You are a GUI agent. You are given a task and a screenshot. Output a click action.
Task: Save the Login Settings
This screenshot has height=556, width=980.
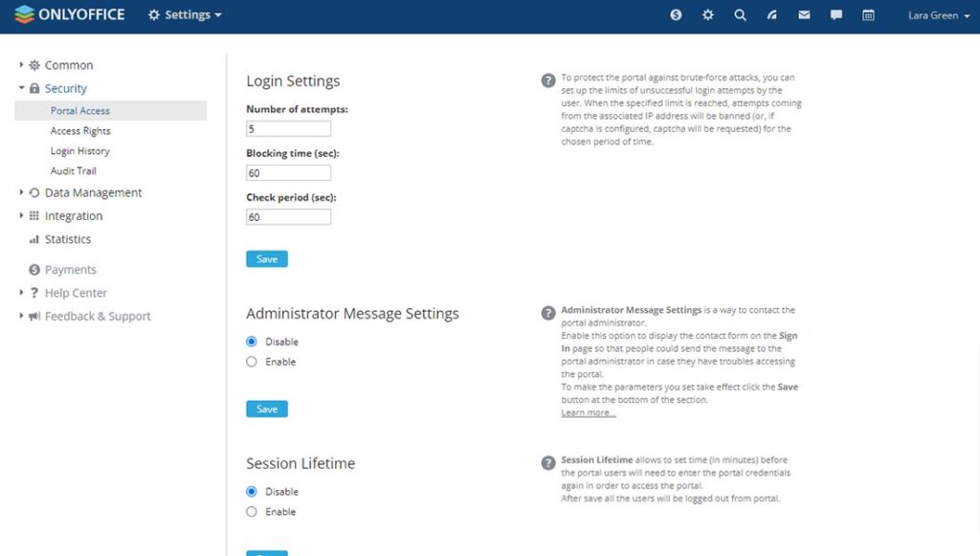point(267,259)
